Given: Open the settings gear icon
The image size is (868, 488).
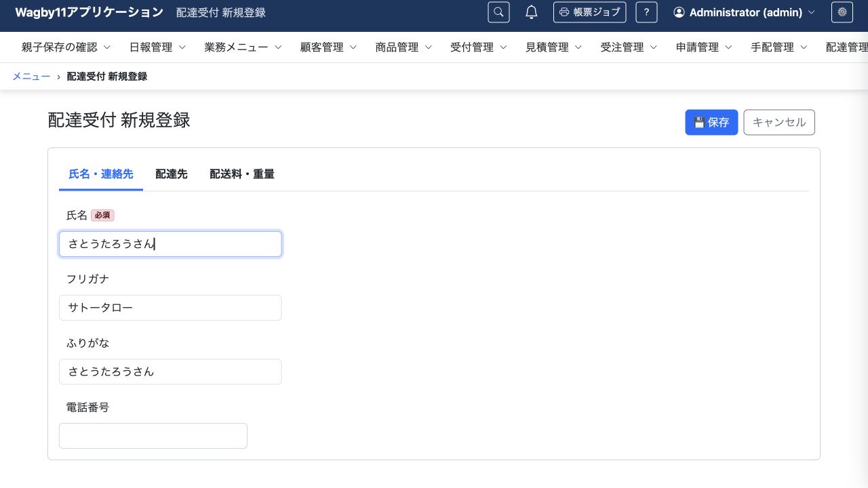Looking at the screenshot, I should [842, 12].
